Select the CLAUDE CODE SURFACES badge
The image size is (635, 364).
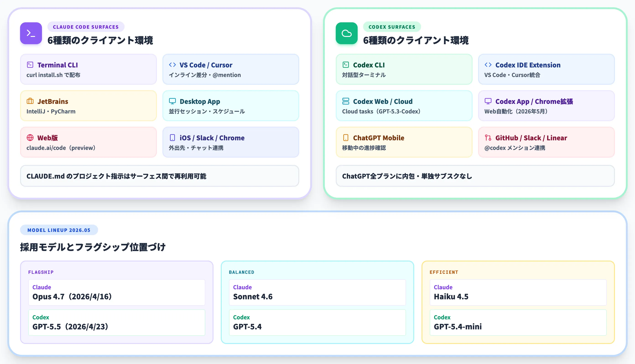86,27
